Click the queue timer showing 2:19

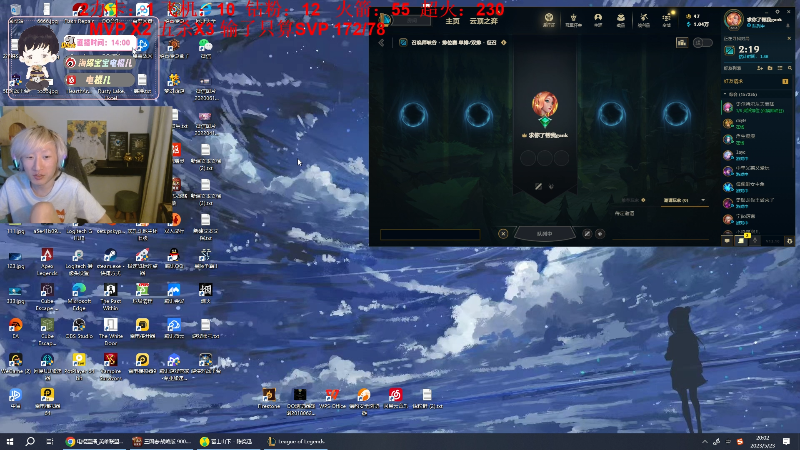click(748, 50)
